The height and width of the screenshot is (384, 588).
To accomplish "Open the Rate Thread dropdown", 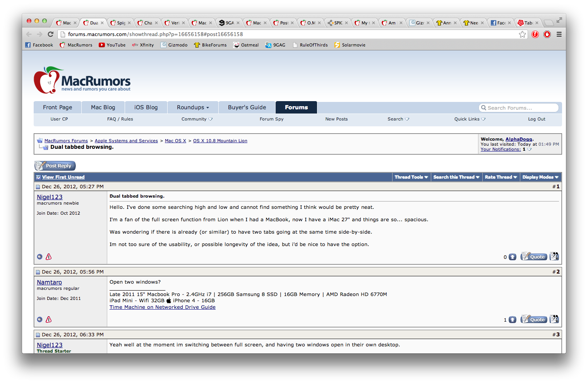I will (x=501, y=177).
